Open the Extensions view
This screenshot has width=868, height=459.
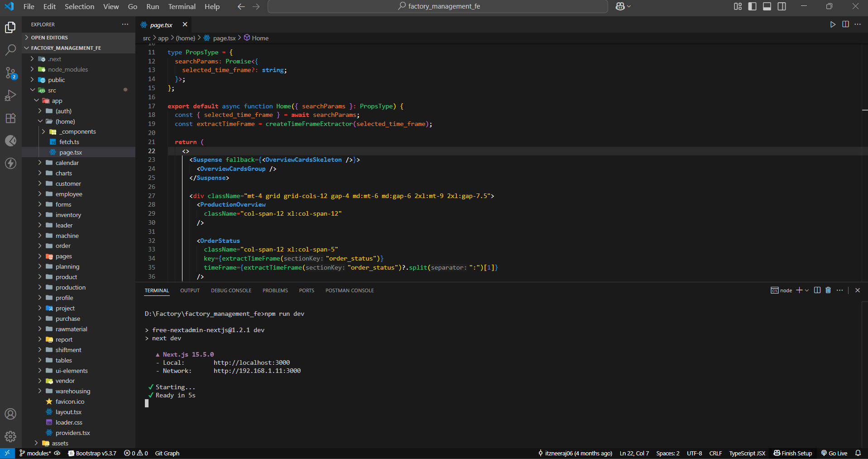tap(10, 118)
